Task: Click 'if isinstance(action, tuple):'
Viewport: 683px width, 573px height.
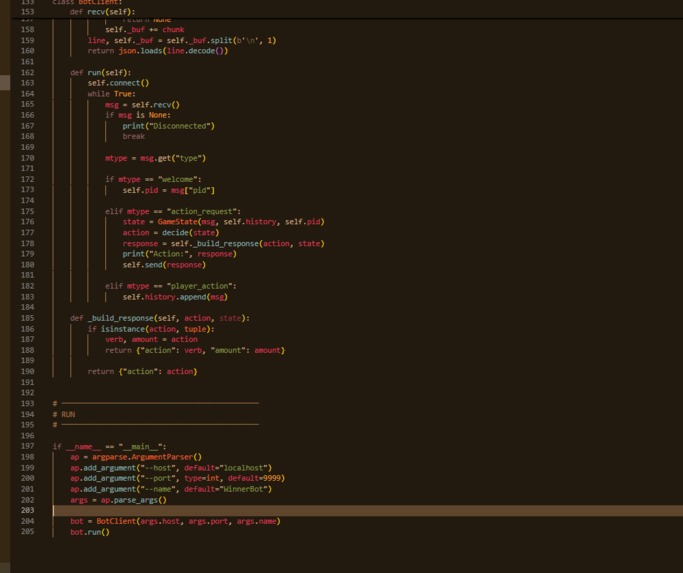Action: [x=151, y=329]
